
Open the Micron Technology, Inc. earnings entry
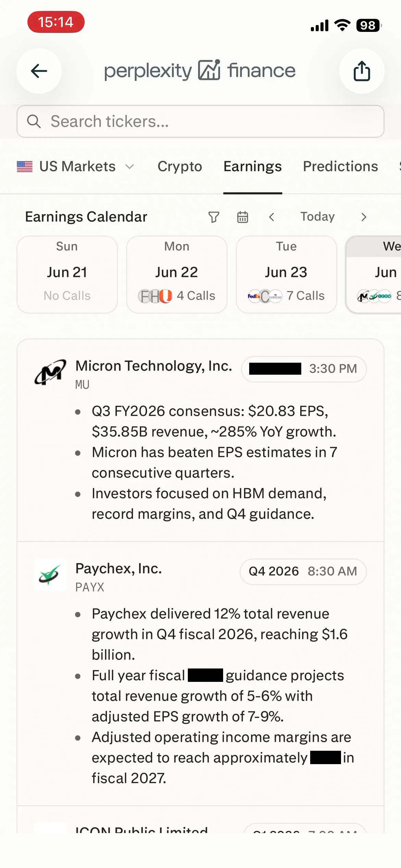[200, 441]
